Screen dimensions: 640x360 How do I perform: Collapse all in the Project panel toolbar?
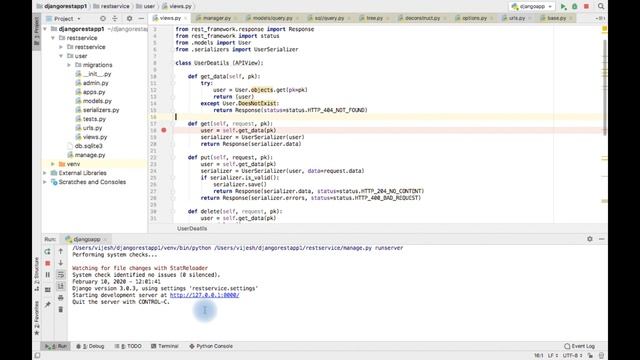[x=115, y=18]
